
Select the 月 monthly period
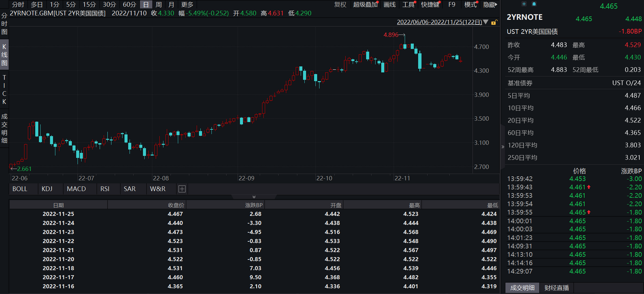171,5
